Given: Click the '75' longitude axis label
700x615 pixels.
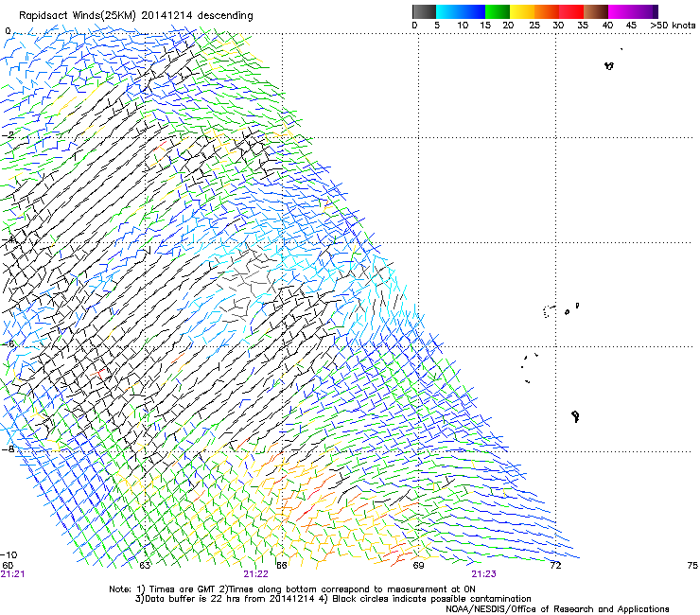Looking at the screenshot, I should pos(692,566).
